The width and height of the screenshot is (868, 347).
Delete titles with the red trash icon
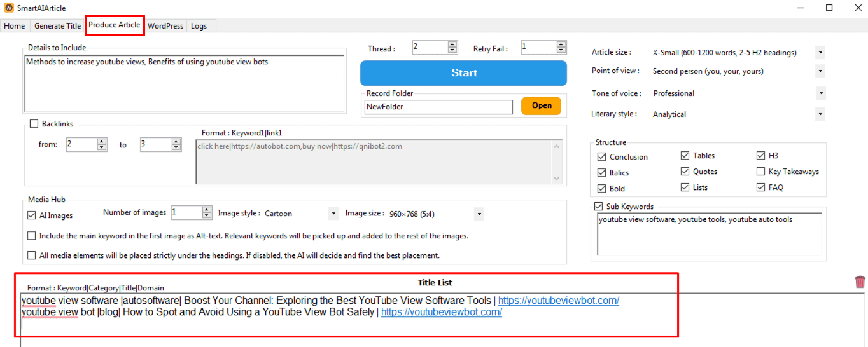click(x=860, y=282)
